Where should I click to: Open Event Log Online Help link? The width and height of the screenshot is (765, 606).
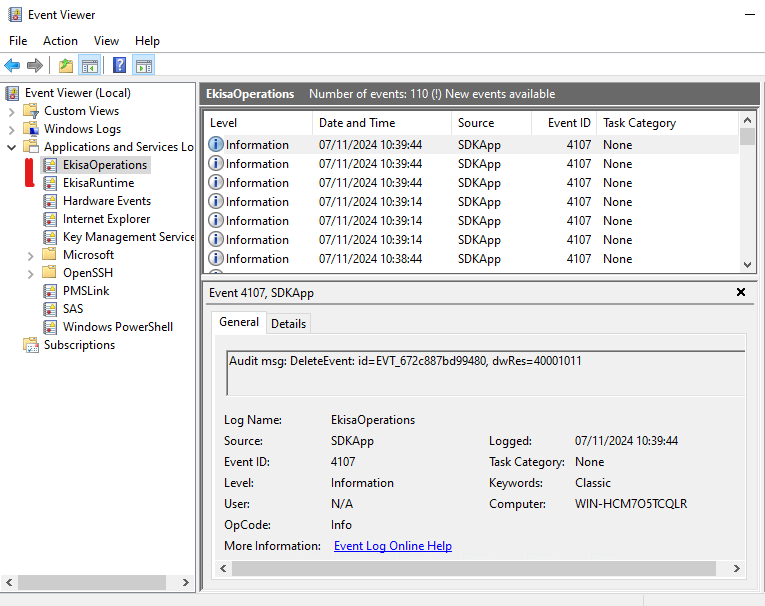pyautogui.click(x=392, y=546)
